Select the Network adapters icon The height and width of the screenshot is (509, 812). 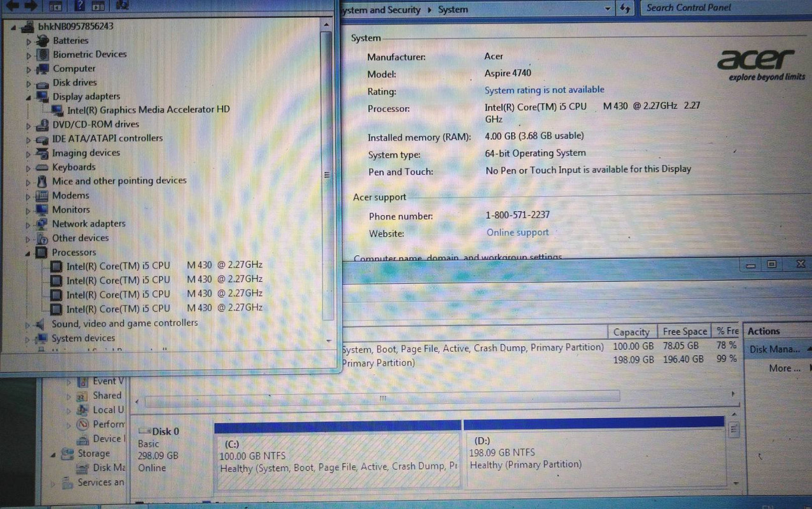[x=43, y=224]
